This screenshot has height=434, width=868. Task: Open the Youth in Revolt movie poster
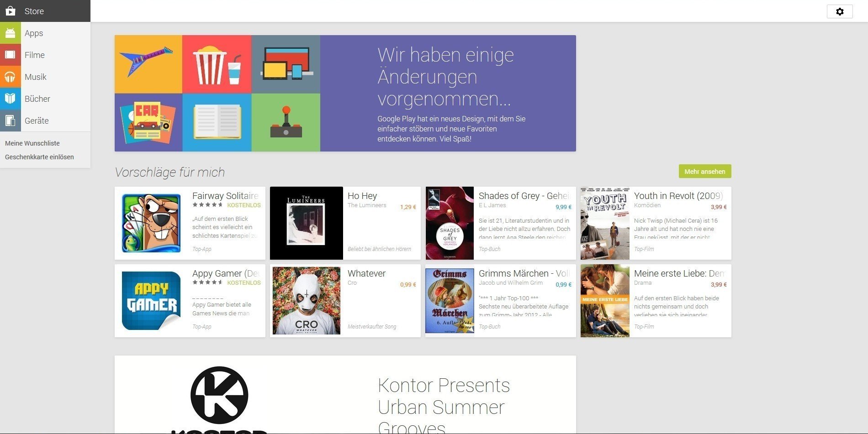[x=605, y=223]
